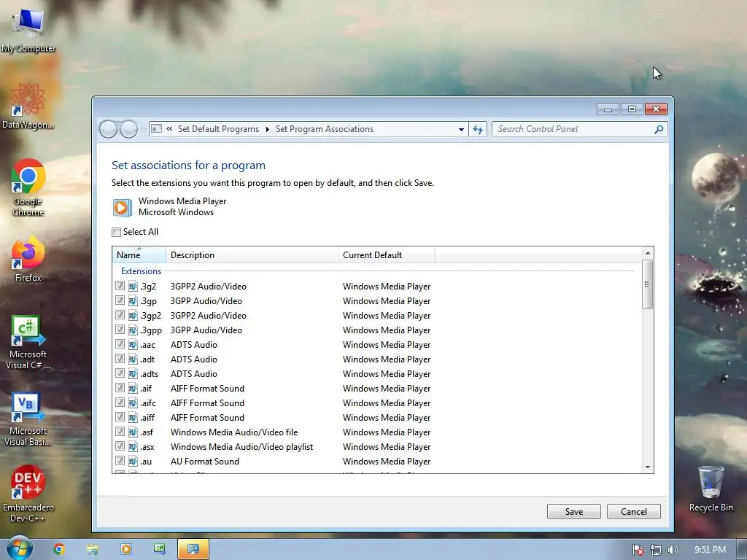
Task: Click Set Program Associations breadcrumb
Action: coord(325,129)
